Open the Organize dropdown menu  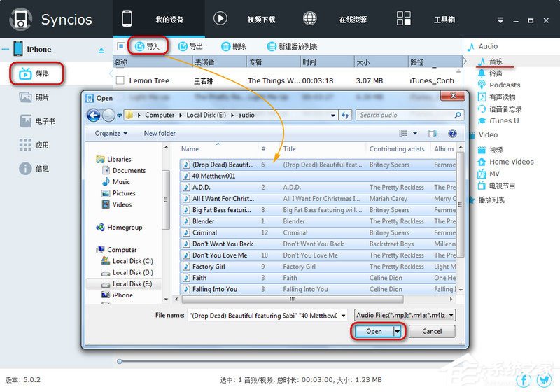(x=111, y=133)
